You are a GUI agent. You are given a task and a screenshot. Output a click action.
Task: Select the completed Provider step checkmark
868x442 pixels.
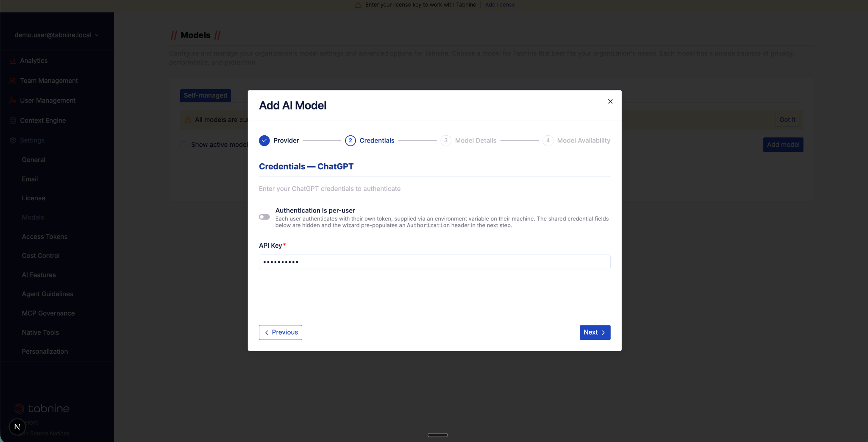click(x=264, y=140)
